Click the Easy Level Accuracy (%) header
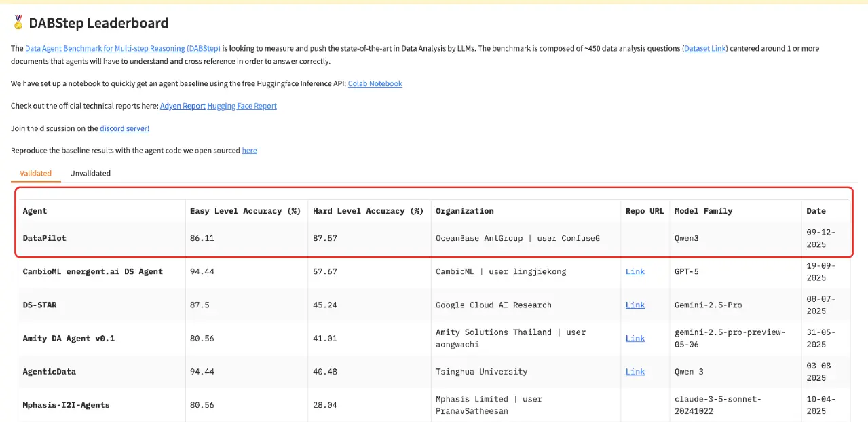The height and width of the screenshot is (422, 868). click(245, 211)
